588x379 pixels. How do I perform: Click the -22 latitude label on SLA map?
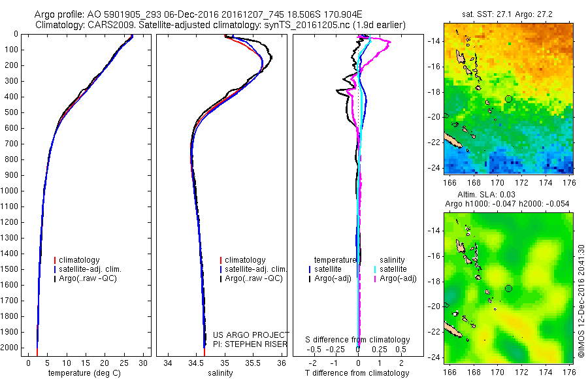434,332
